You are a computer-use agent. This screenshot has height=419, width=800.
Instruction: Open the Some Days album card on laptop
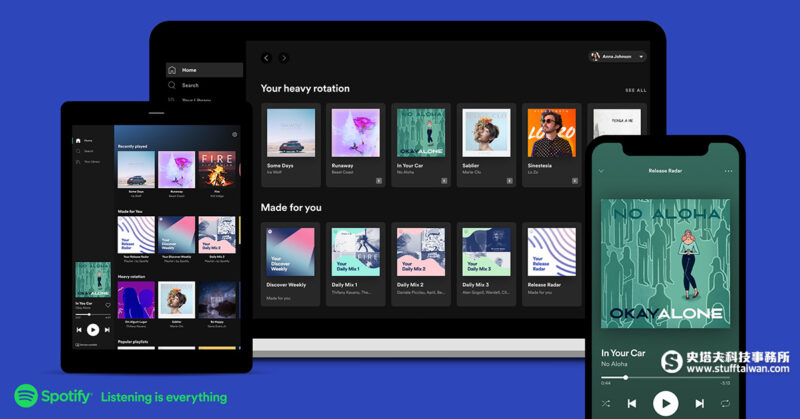click(291, 145)
